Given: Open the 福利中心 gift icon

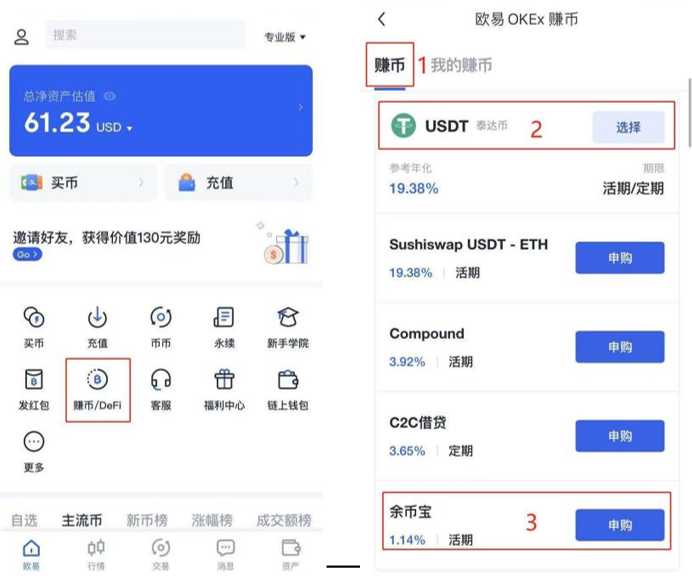Looking at the screenshot, I should [x=223, y=380].
